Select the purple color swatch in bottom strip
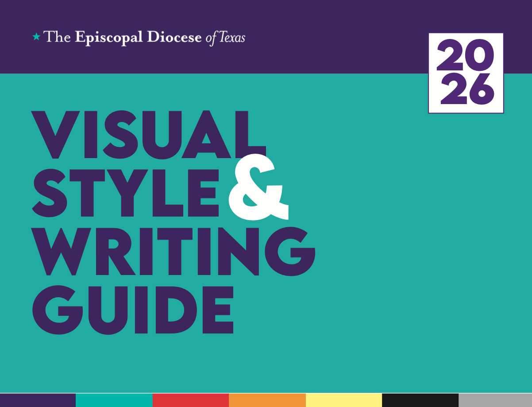Image resolution: width=532 pixels, height=407 pixels. (x=38, y=400)
